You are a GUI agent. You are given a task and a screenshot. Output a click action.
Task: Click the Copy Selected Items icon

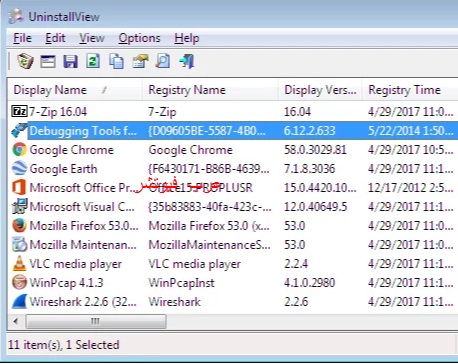click(x=116, y=62)
